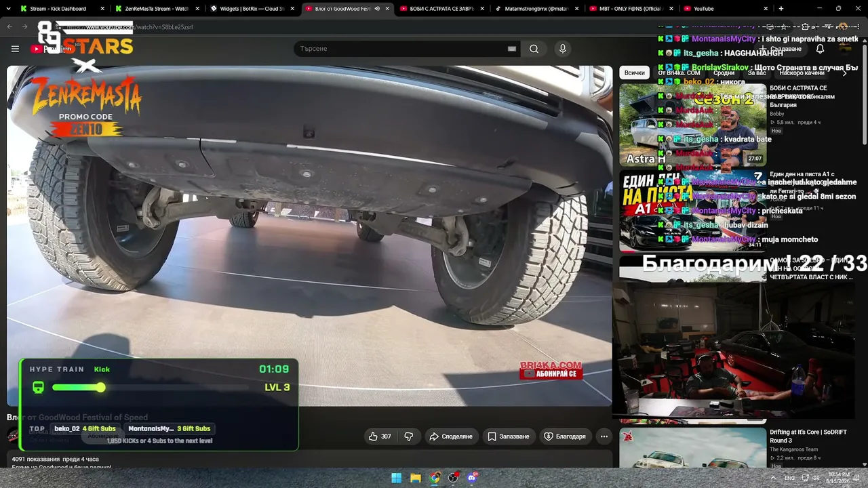Open the network icon in the system tray
The image size is (868, 488).
click(804, 478)
